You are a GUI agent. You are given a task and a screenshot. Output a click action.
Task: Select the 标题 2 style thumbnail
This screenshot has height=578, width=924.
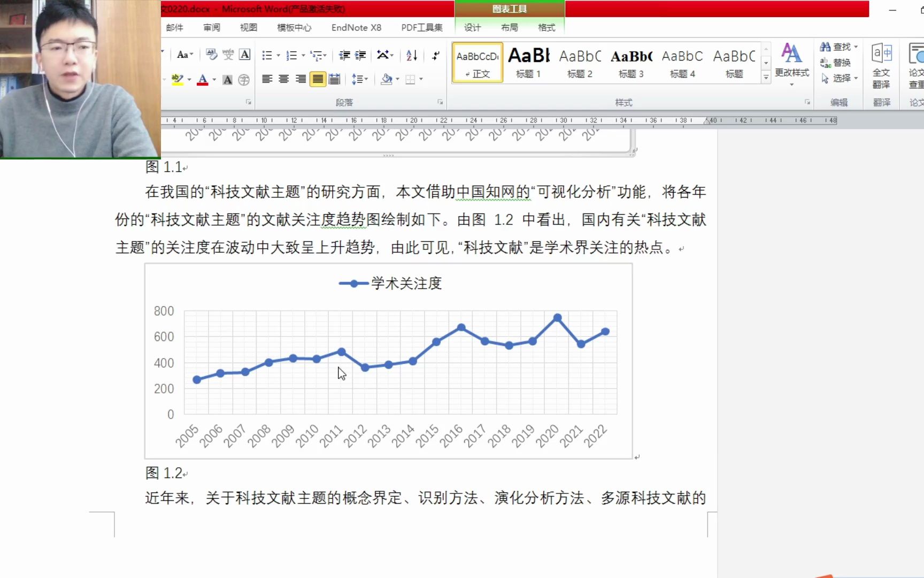tap(579, 62)
